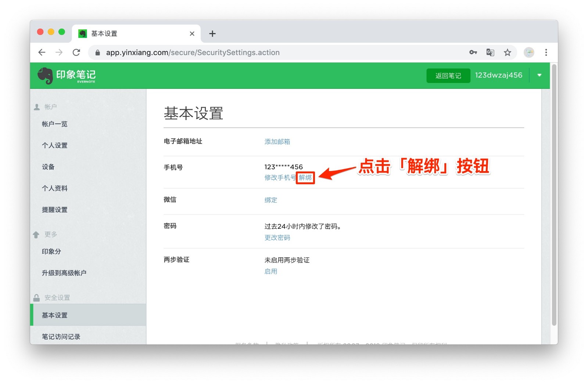Viewport: 588px width, 384px height.
Task: Click the 更改密码 link
Action: pos(277,238)
